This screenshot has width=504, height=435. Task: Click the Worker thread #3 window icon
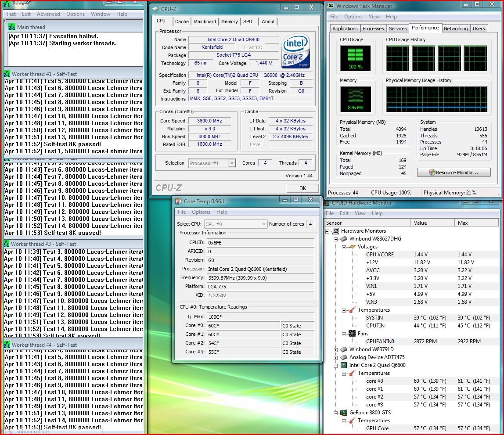pos(7,244)
